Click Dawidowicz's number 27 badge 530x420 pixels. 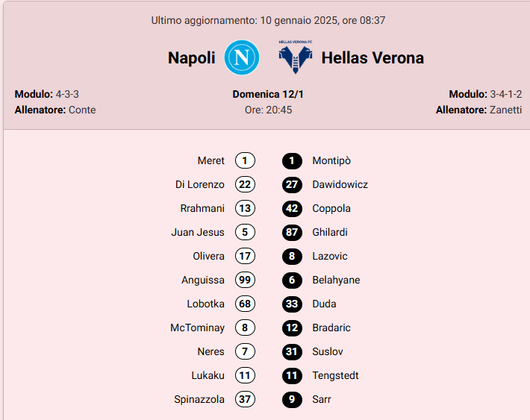[293, 184]
